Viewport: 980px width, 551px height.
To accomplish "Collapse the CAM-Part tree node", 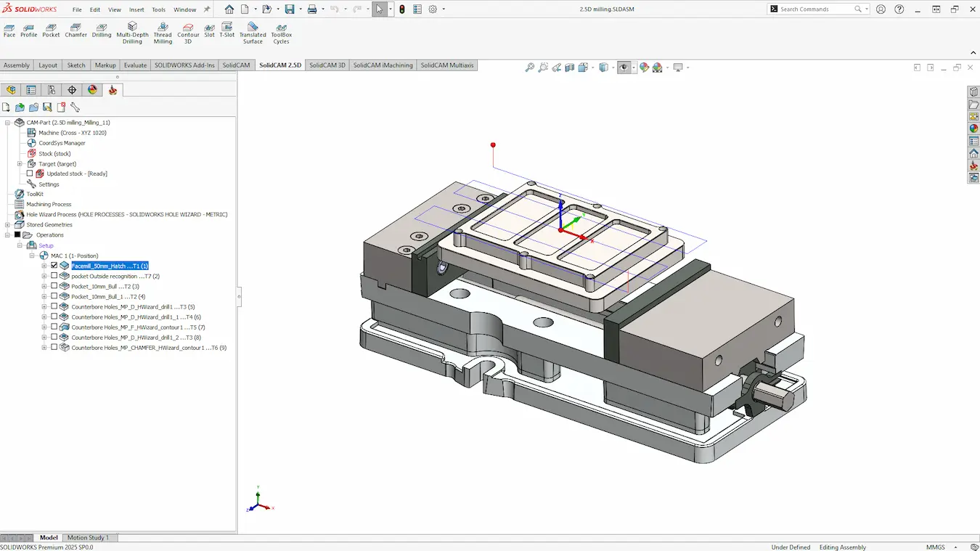I will pyautogui.click(x=7, y=123).
